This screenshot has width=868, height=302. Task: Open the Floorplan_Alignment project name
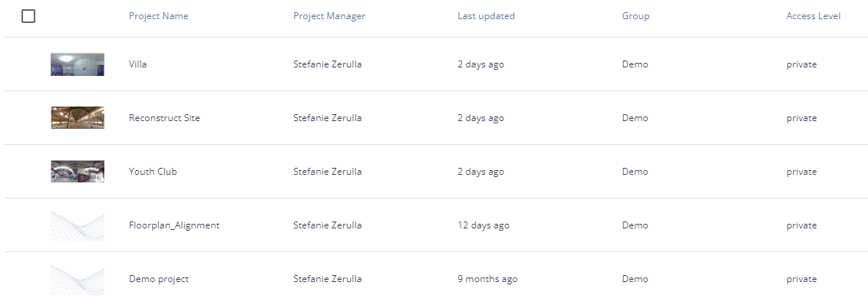point(174,225)
